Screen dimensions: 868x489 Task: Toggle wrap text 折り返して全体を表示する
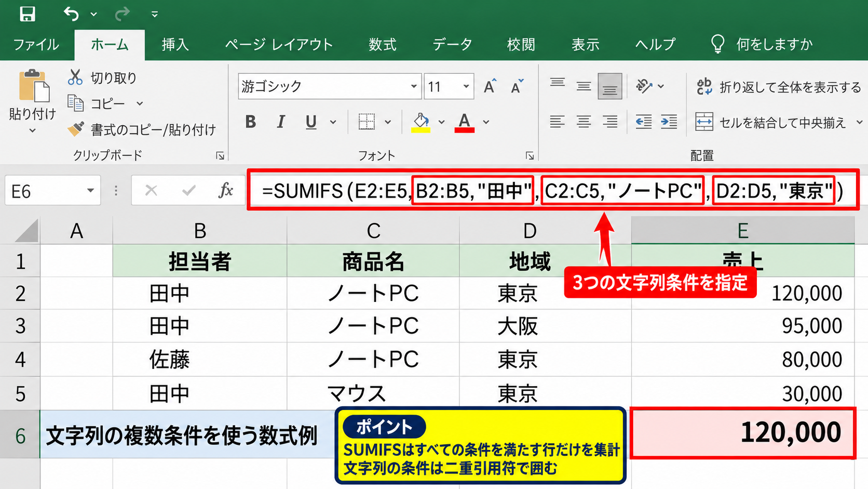tap(778, 87)
